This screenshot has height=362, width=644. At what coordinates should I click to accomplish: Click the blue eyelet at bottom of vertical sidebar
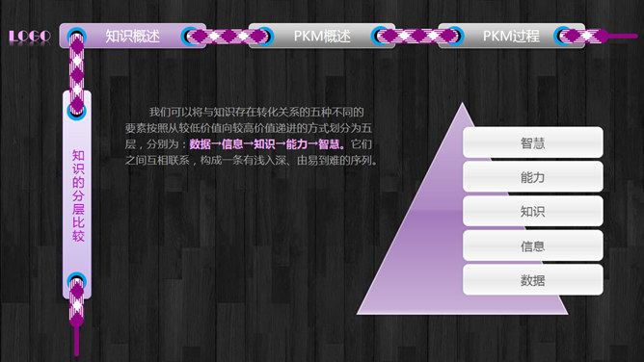(x=77, y=282)
